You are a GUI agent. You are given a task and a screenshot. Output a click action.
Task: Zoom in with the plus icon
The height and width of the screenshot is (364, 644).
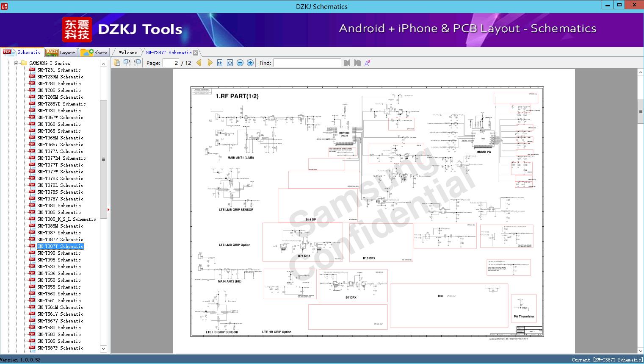(250, 63)
